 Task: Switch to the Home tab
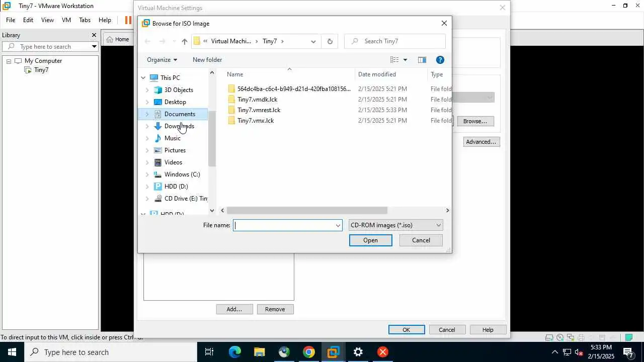click(118, 39)
